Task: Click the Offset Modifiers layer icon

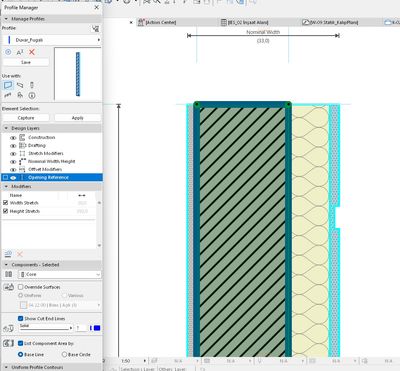Action: coord(22,169)
